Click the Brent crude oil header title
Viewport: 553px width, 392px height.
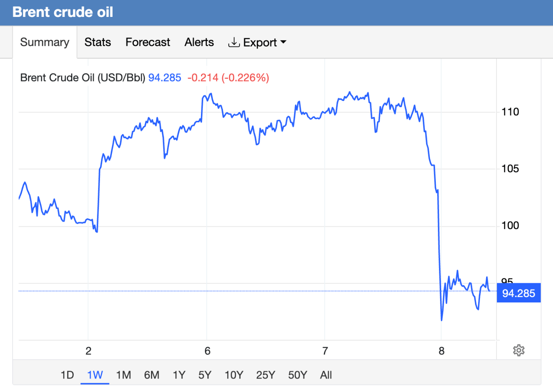coord(63,12)
